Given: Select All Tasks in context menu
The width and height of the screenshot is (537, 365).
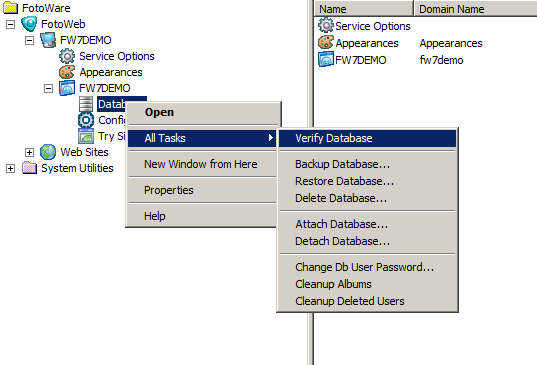Looking at the screenshot, I should (x=202, y=138).
